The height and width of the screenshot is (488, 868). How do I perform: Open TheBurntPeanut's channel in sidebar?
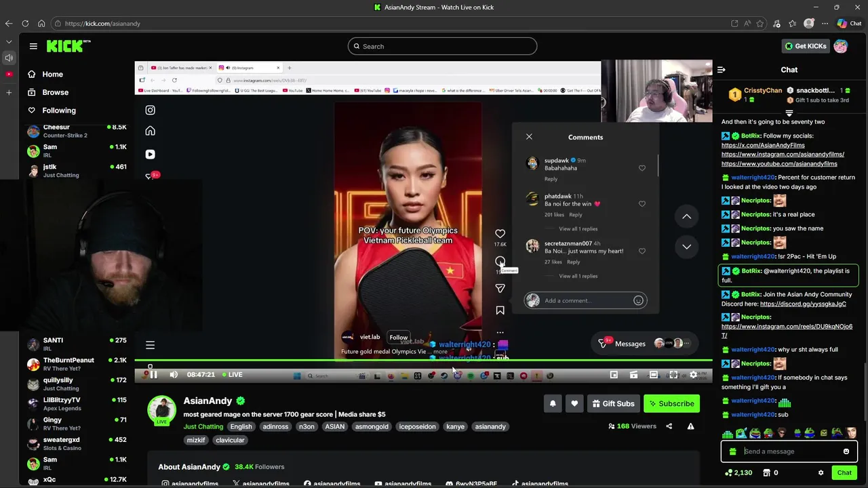[x=77, y=364]
